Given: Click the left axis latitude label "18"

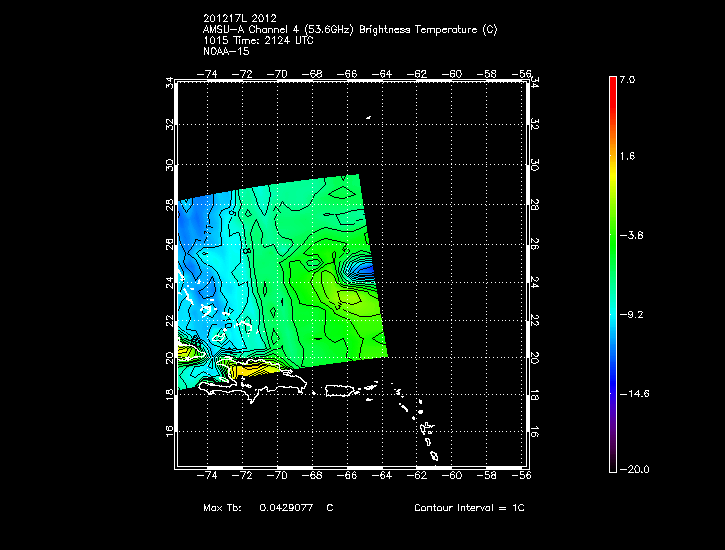Looking at the screenshot, I should click(x=170, y=394).
